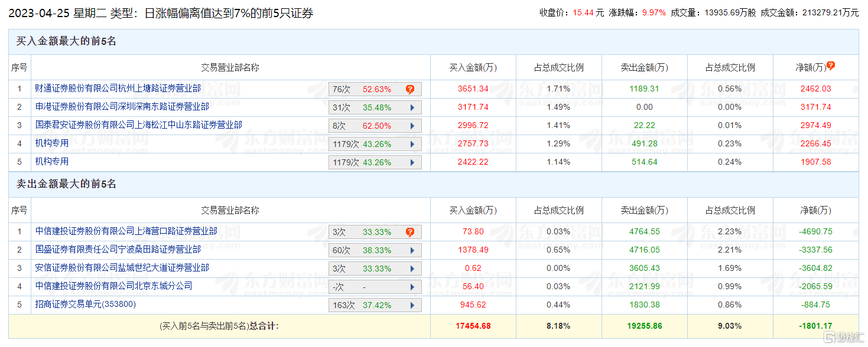Viewport: 868px width, 347px height.
Task: Click the sell amount 3605.43
Action: [x=644, y=269]
